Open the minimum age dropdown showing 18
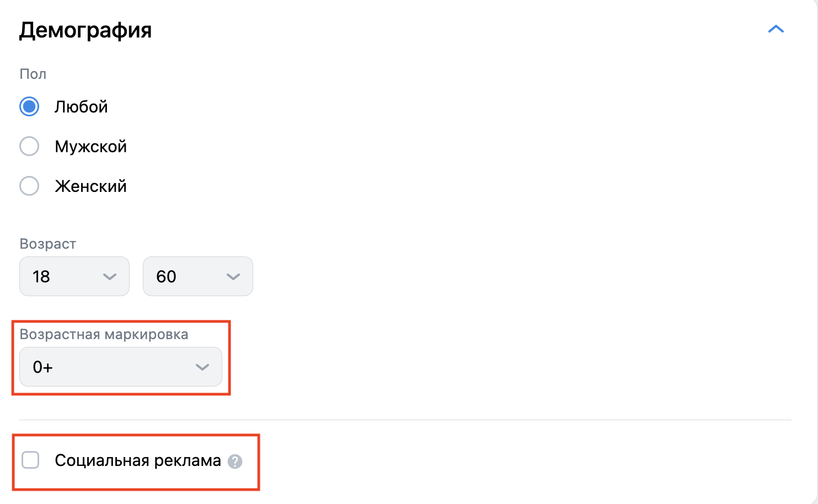 [x=74, y=276]
